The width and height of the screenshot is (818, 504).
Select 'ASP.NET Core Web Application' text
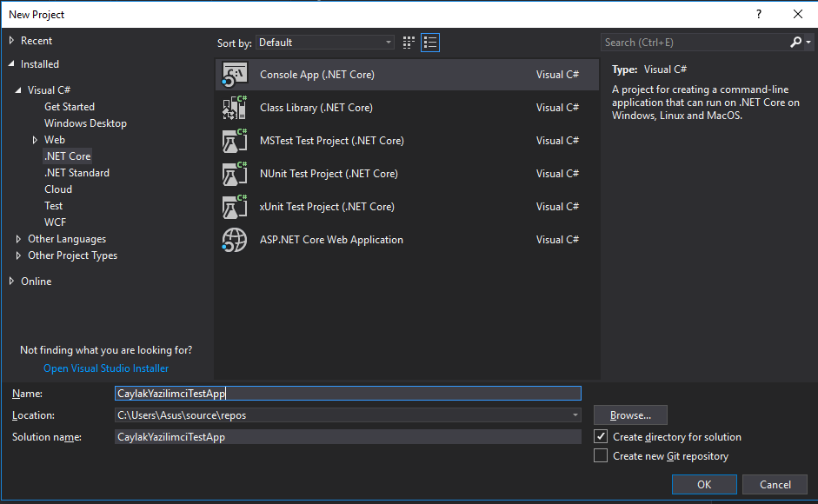[331, 240]
